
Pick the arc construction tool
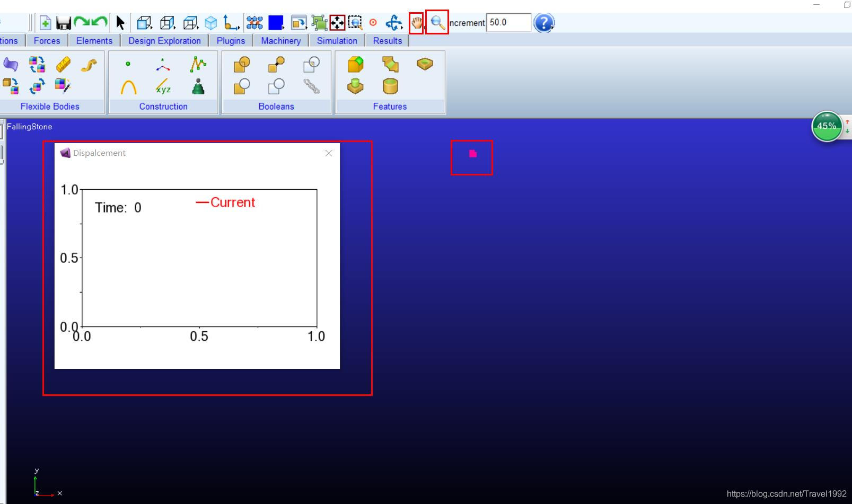coord(128,86)
